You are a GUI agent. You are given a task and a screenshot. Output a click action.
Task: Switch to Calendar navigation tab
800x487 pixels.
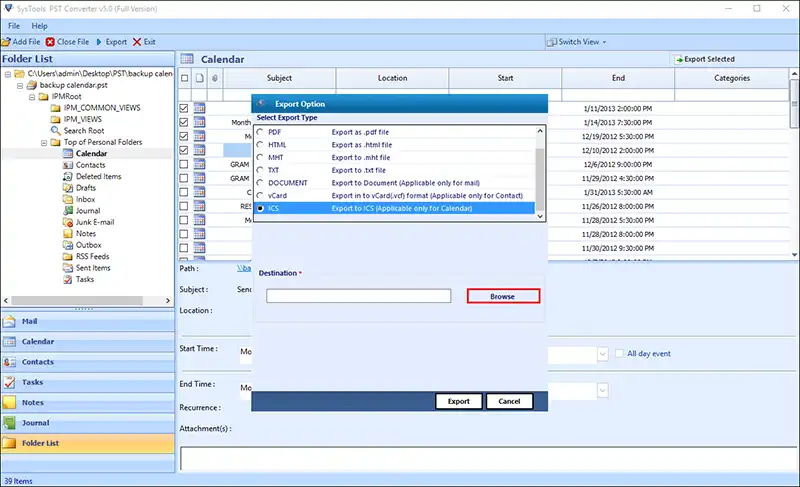[87, 342]
